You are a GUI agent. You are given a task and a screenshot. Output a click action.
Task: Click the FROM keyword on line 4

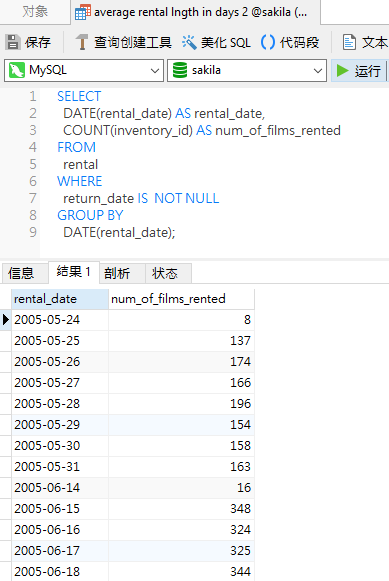(76, 147)
